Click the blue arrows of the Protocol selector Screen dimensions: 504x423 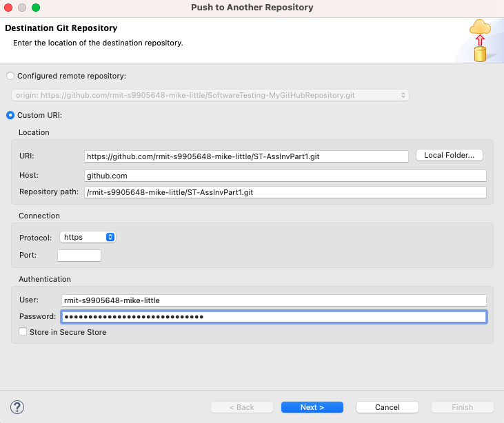point(110,238)
